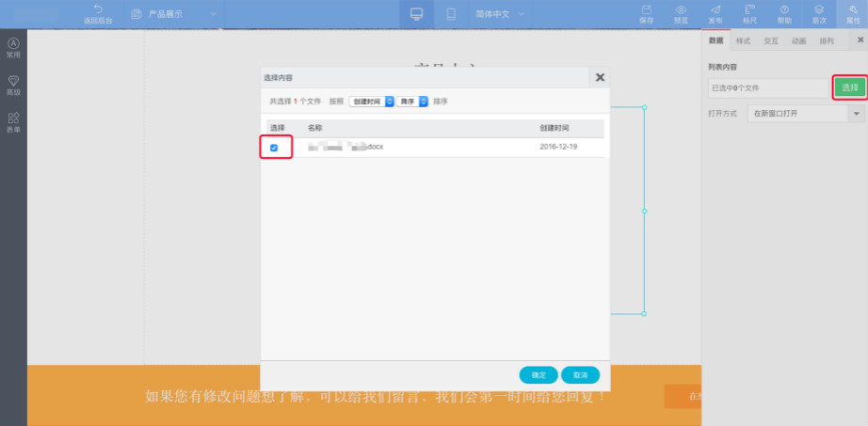This screenshot has height=426, width=868.
Task: Open the 创建时间 sort field dropdown
Action: 371,101
